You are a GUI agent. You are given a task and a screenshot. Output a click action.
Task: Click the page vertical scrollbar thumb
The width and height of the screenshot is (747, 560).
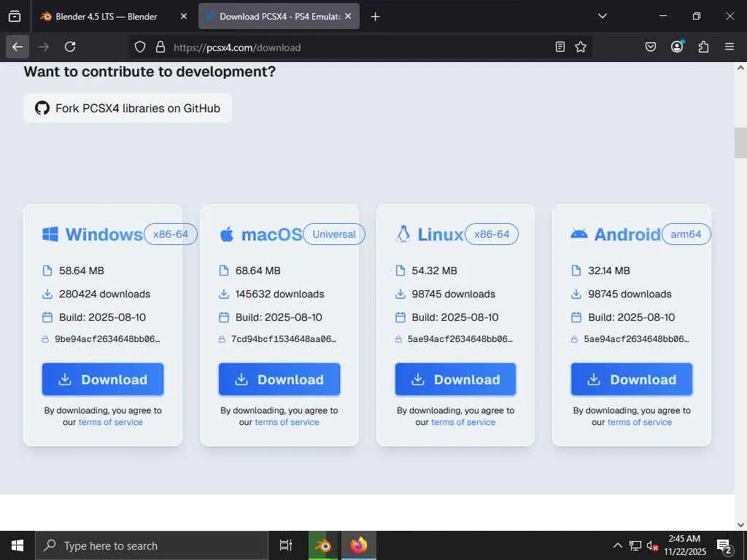(x=740, y=143)
